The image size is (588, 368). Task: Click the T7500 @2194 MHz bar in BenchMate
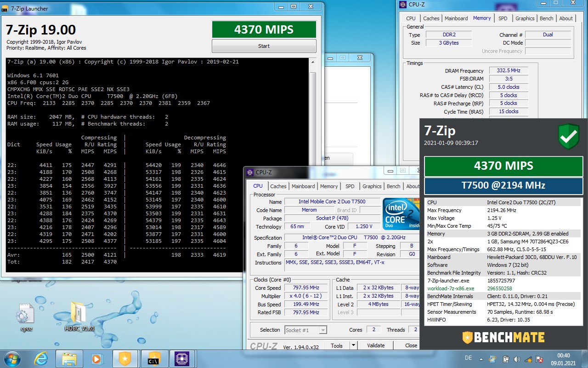[503, 186]
